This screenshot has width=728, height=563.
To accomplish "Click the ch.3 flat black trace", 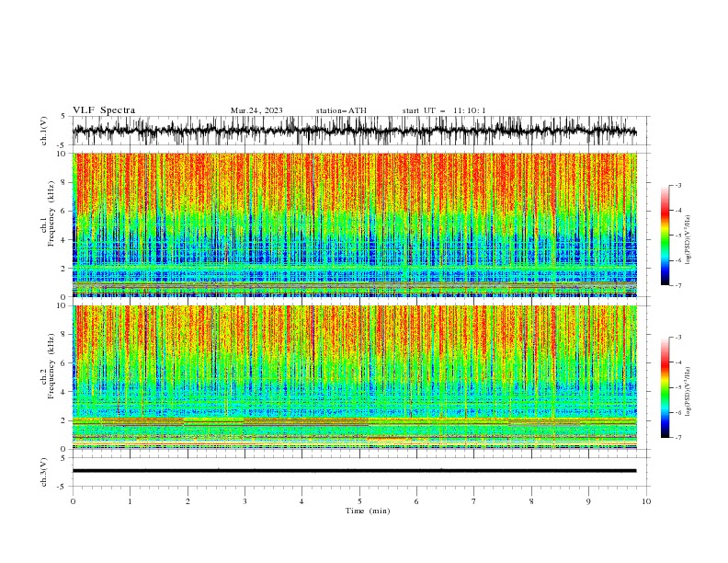I will (355, 471).
